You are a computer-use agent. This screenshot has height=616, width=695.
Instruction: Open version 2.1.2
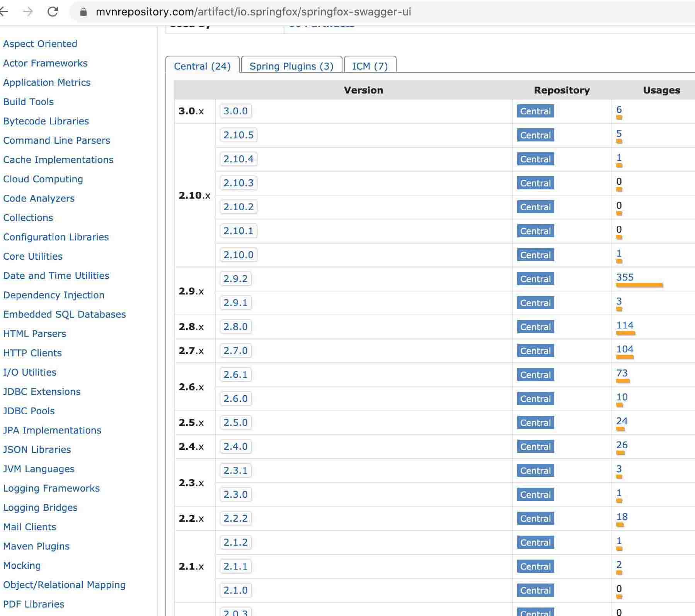[235, 542]
